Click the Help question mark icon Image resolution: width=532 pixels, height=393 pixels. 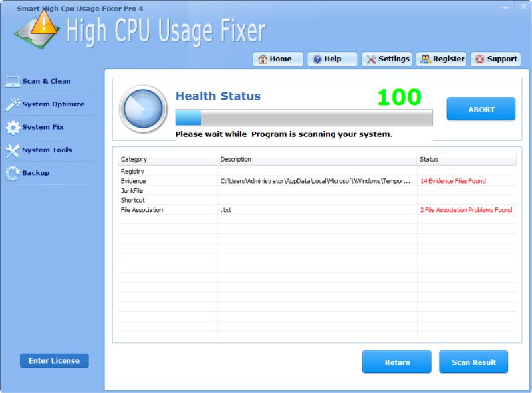[x=317, y=59]
